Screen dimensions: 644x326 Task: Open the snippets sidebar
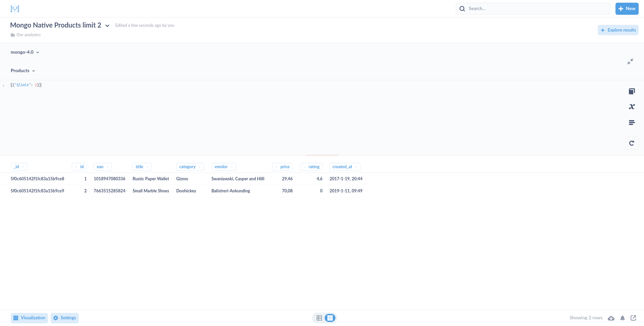(x=632, y=122)
